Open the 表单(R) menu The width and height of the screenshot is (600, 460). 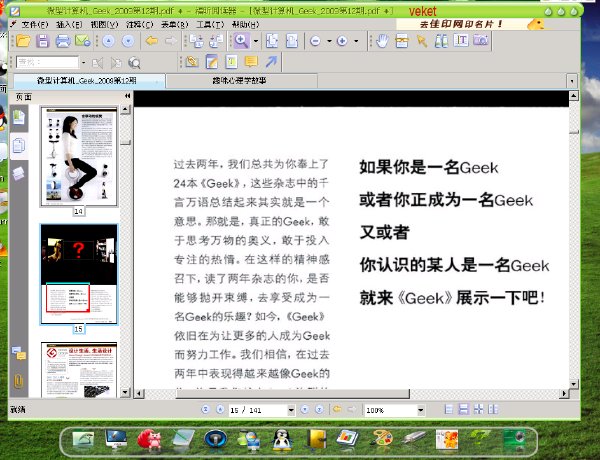pyautogui.click(x=174, y=24)
